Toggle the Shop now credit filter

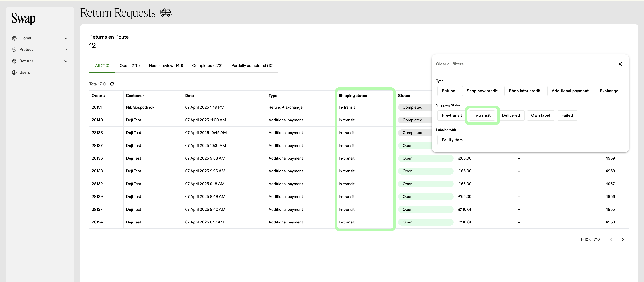tap(482, 91)
